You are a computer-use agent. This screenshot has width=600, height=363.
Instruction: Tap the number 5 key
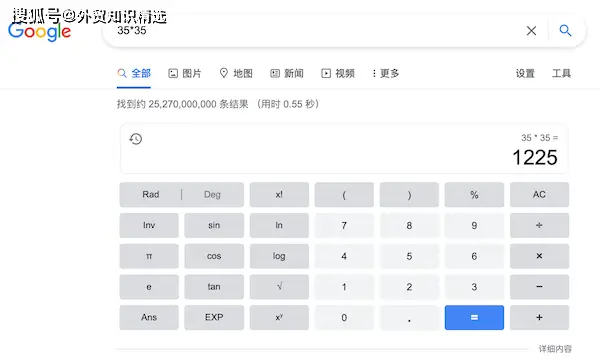pyautogui.click(x=409, y=256)
